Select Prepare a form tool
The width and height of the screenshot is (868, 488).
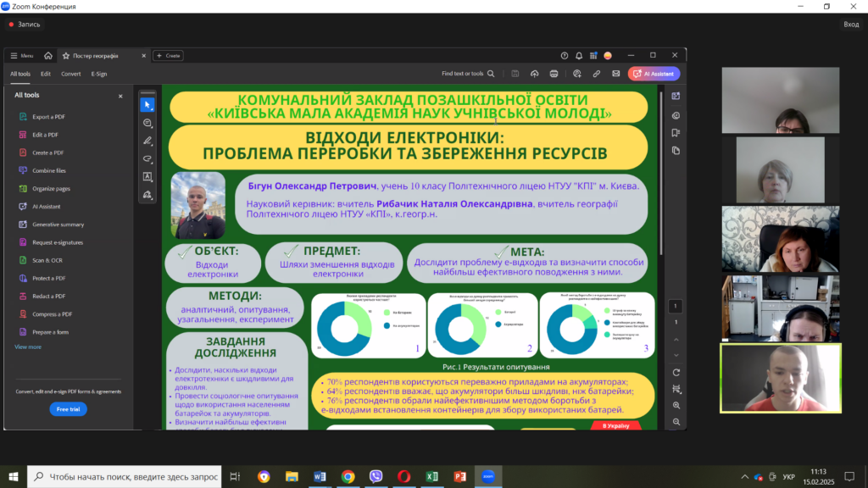(50, 332)
